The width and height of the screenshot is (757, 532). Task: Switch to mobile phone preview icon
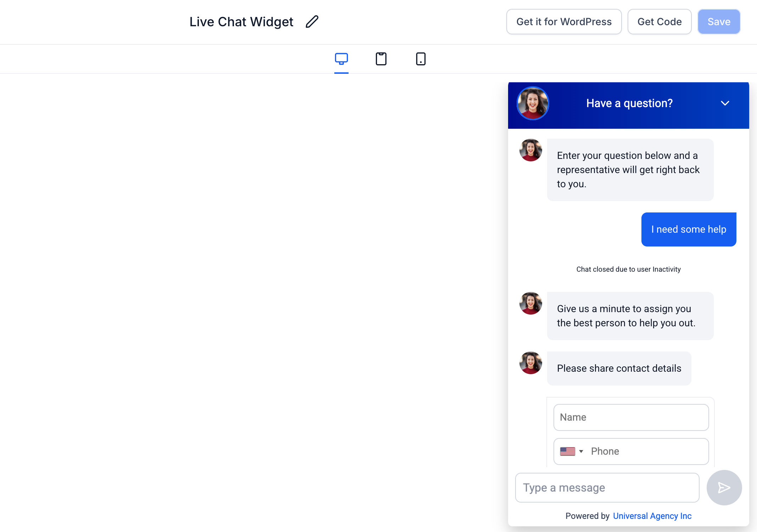point(421,59)
